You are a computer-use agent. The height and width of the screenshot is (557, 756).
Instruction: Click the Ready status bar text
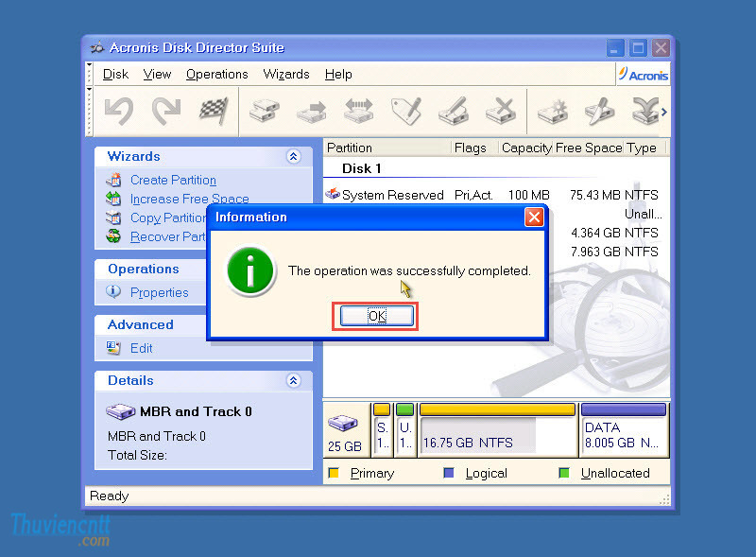pos(110,496)
